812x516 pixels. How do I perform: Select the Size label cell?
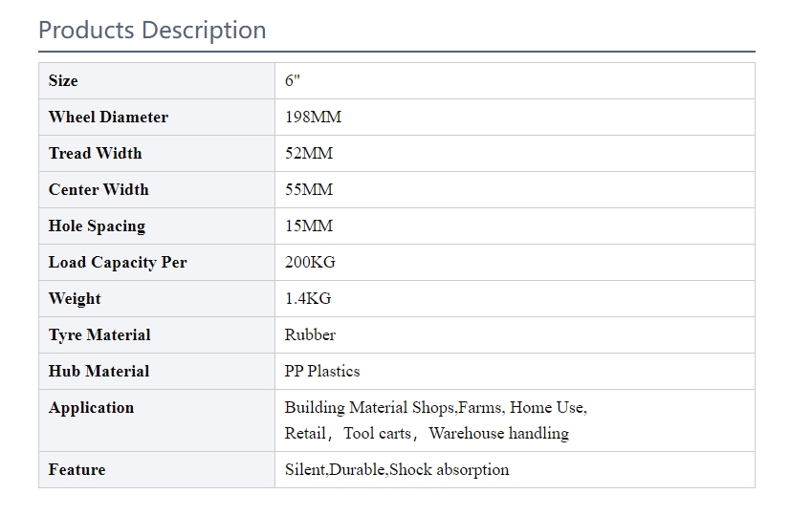tap(157, 80)
